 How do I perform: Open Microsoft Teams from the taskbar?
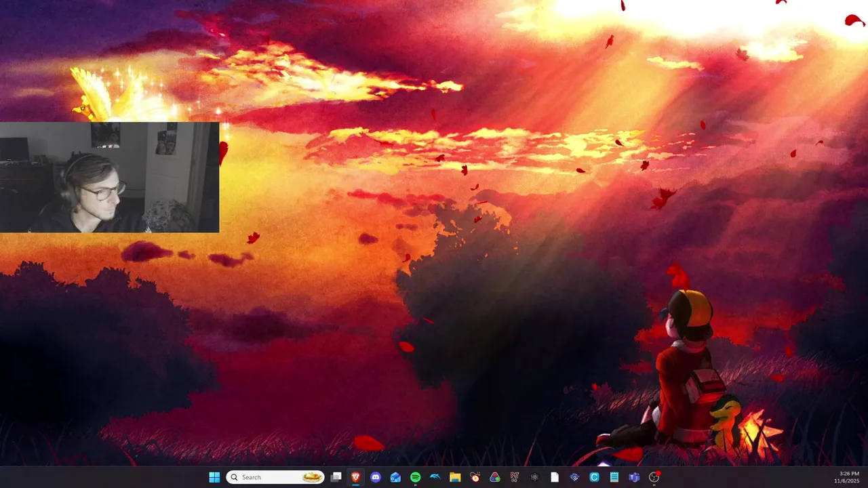pos(634,477)
